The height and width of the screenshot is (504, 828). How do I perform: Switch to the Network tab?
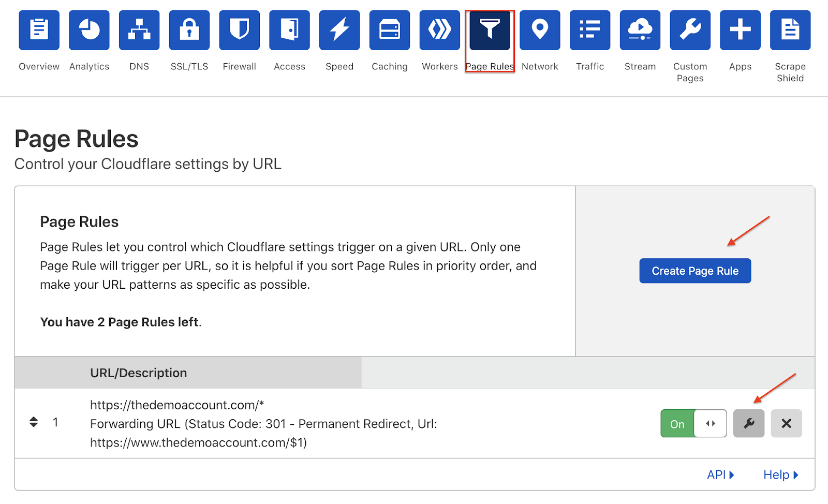point(540,41)
